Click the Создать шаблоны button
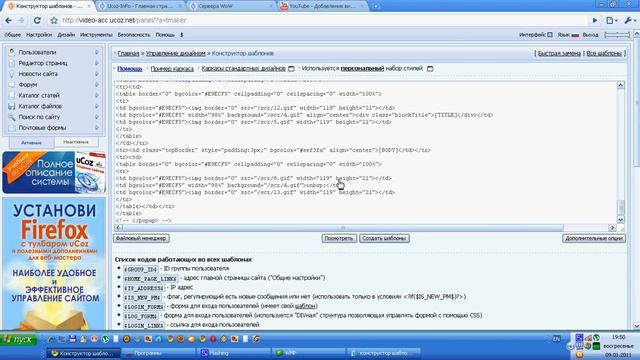Image resolution: width=640 pixels, height=360 pixels. [384, 238]
